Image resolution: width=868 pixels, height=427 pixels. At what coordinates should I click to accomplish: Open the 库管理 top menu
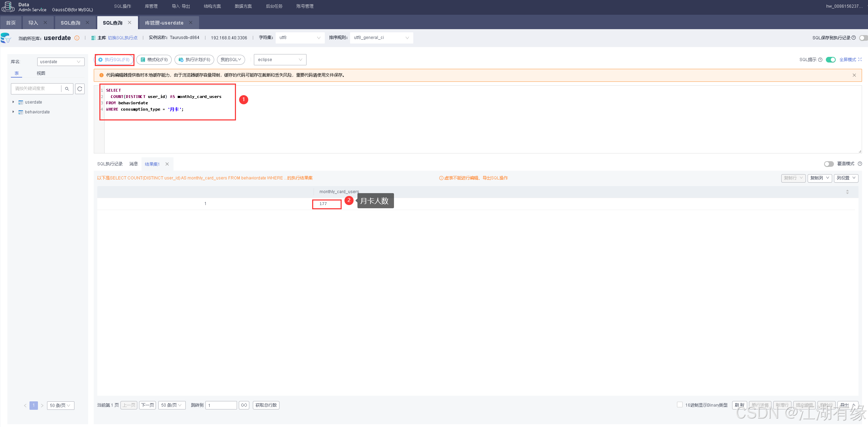pyautogui.click(x=151, y=6)
